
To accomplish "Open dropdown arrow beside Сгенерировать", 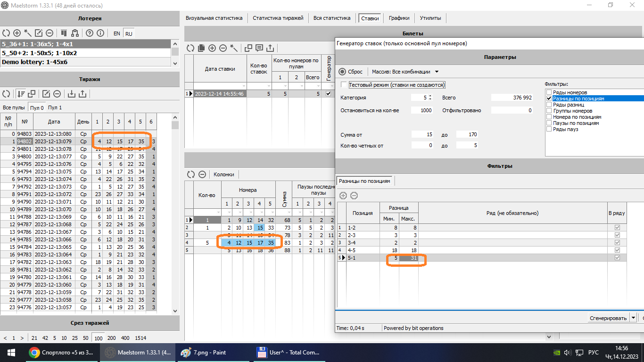I will click(x=633, y=318).
